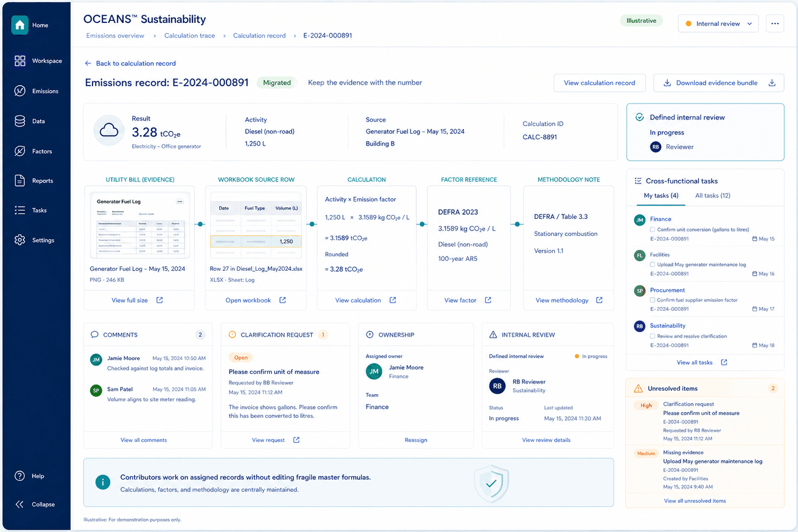Open the Help question mark icon
The width and height of the screenshot is (798, 532).
click(20, 476)
